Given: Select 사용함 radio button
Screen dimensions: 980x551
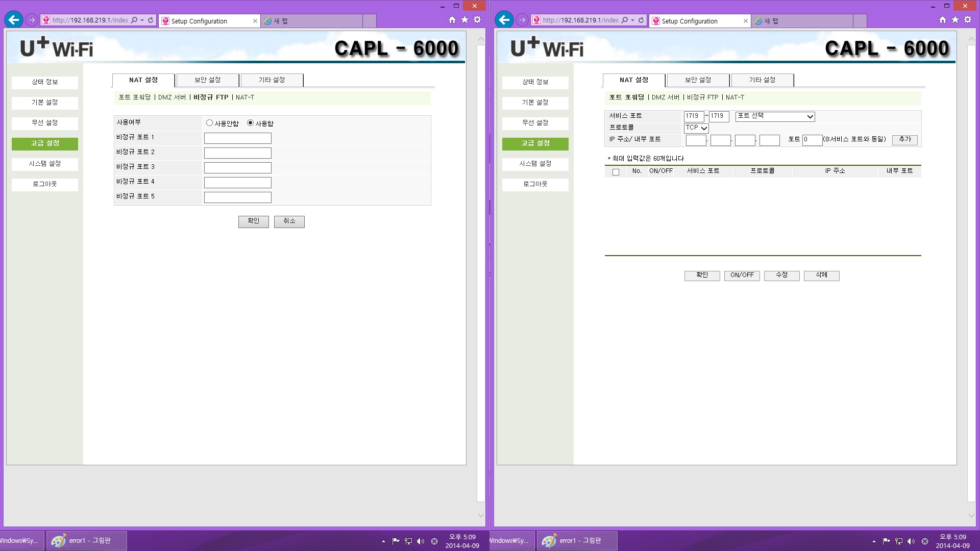Looking at the screenshot, I should tap(250, 123).
